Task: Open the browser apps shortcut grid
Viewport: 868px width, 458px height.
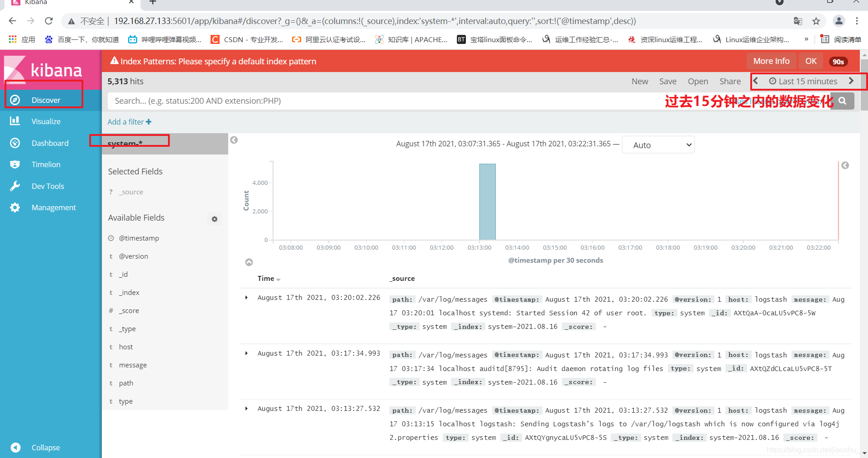Action: (13, 39)
